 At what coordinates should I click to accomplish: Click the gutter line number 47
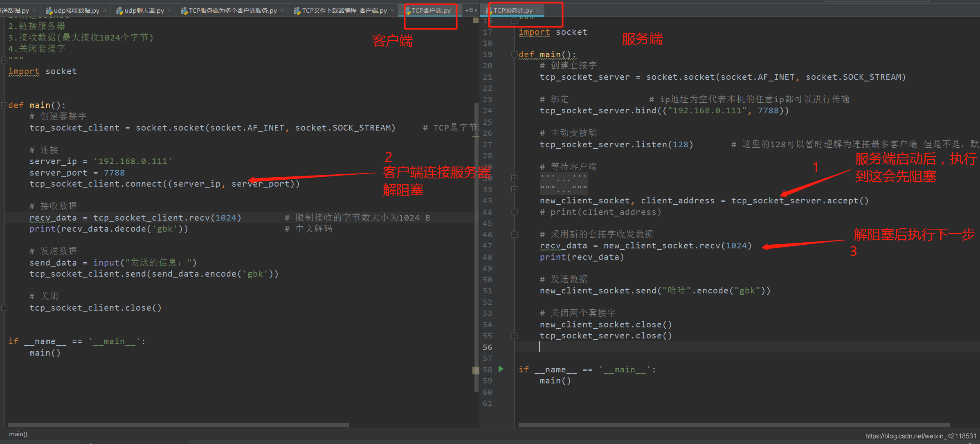[x=488, y=246]
